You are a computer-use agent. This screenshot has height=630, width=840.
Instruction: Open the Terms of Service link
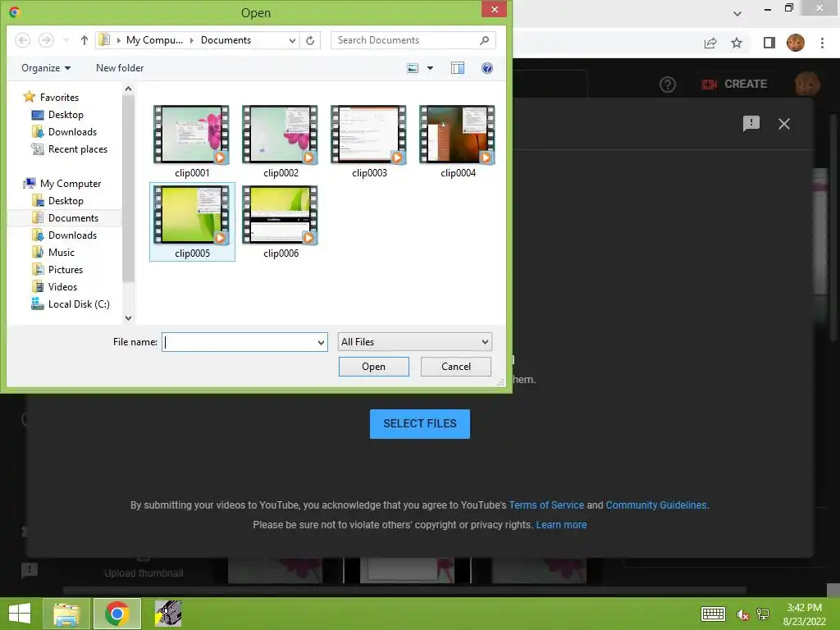546,505
